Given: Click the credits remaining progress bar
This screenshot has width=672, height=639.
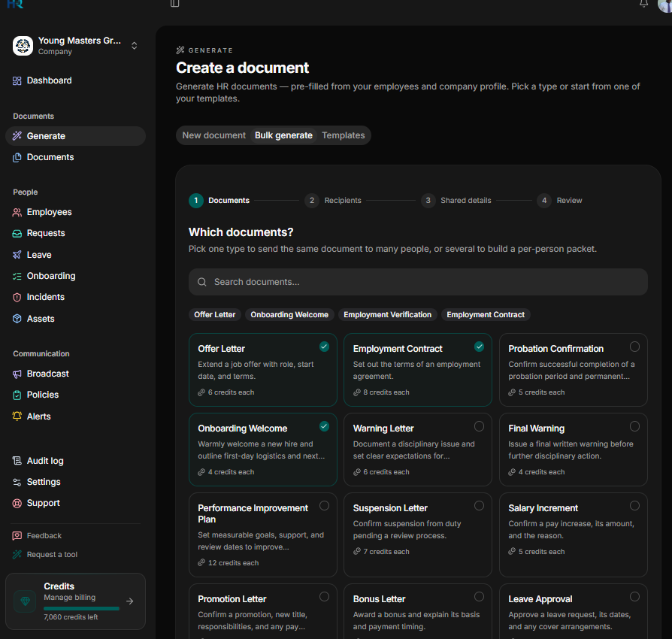Looking at the screenshot, I should pyautogui.click(x=82, y=609).
